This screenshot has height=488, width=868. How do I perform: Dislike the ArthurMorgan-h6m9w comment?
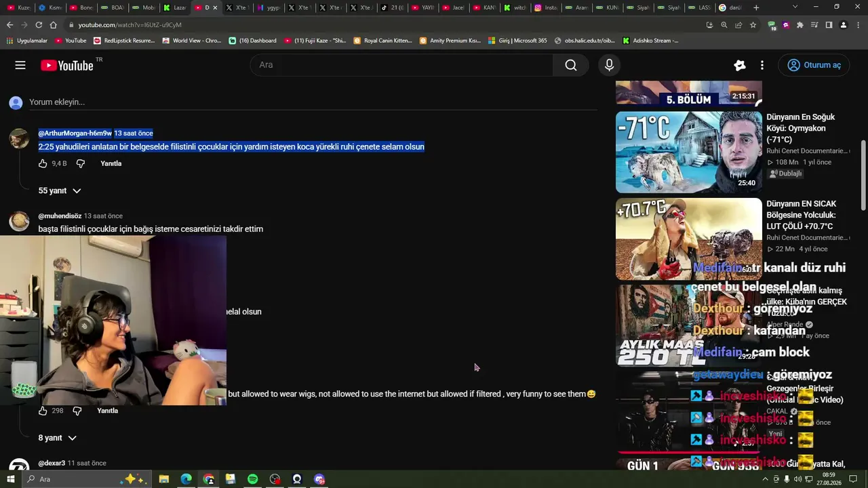point(80,163)
